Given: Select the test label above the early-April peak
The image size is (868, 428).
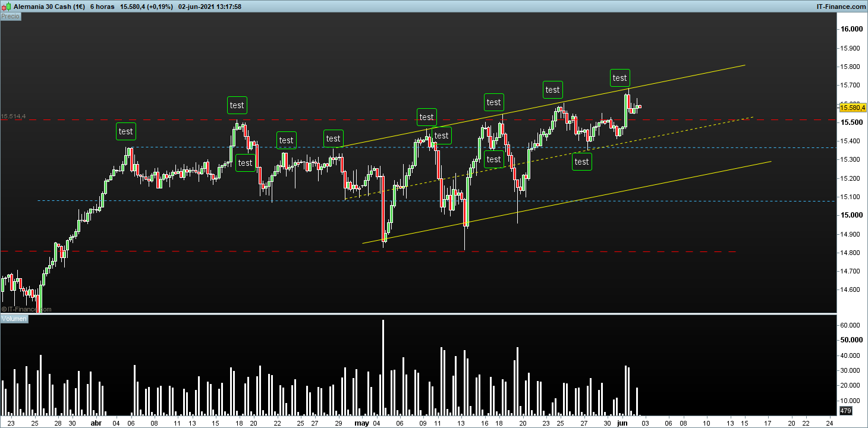Looking at the screenshot, I should click(126, 131).
